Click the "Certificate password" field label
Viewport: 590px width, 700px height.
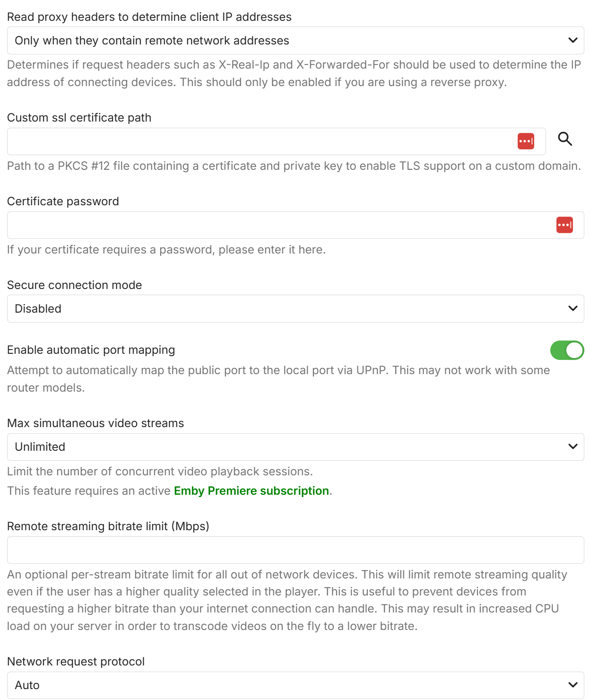point(63,201)
